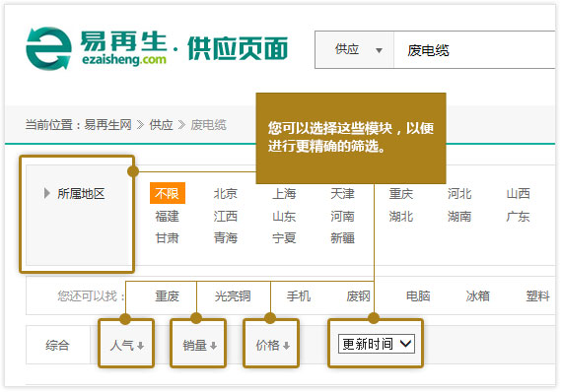Open related search 手机
This screenshot has height=392, width=561.
click(299, 295)
